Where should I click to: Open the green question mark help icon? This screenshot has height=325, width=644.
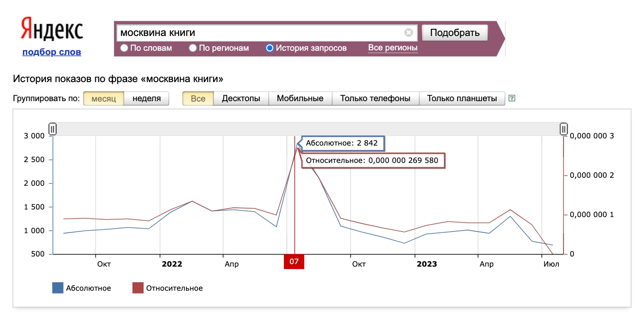pyautogui.click(x=512, y=99)
